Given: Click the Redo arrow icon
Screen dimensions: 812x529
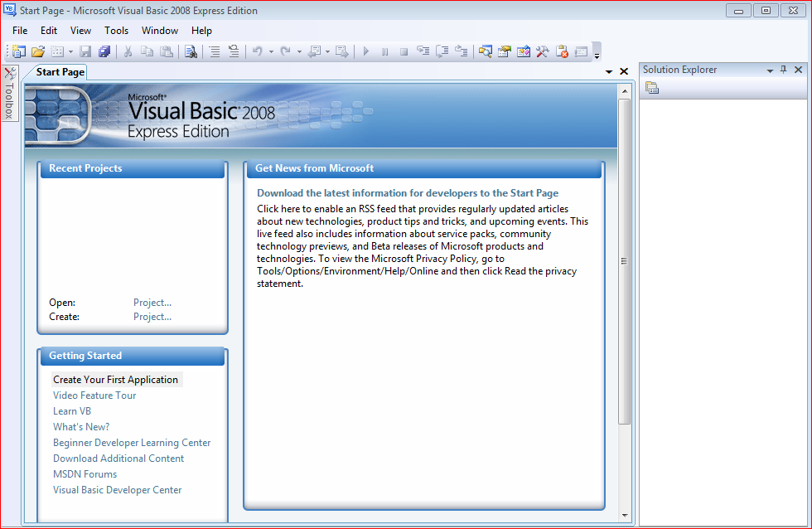Looking at the screenshot, I should coord(285,51).
